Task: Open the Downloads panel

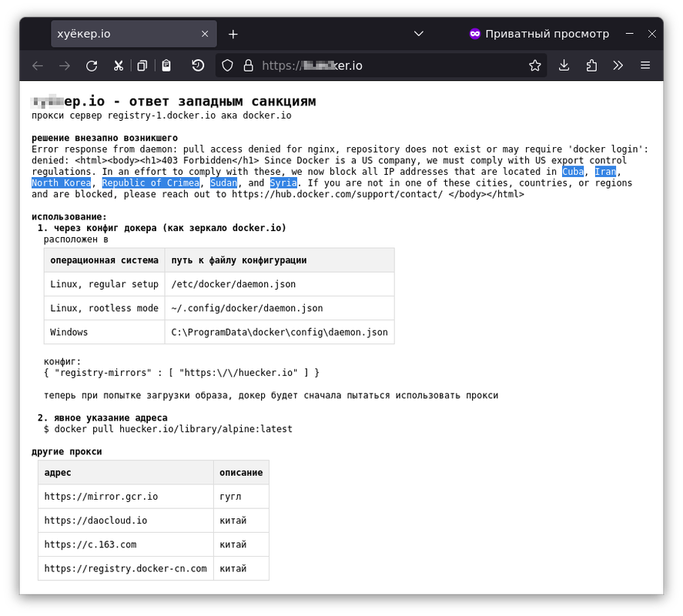Action: click(564, 65)
